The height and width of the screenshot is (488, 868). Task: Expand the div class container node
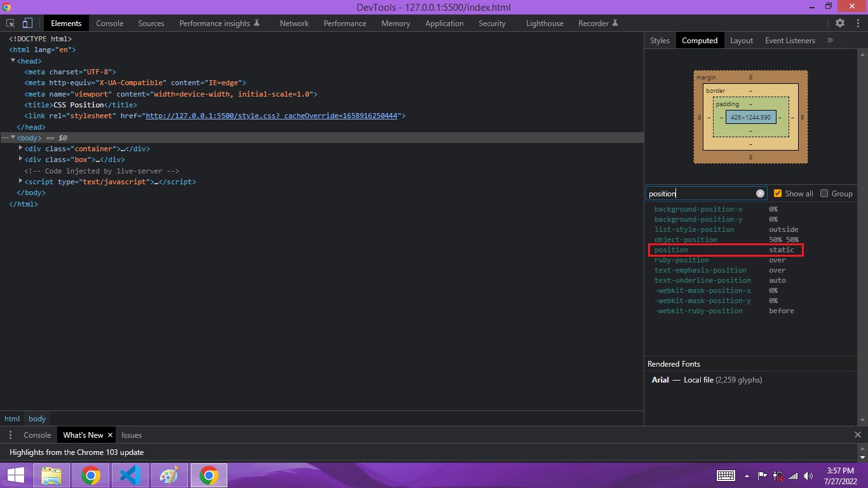[x=21, y=148]
